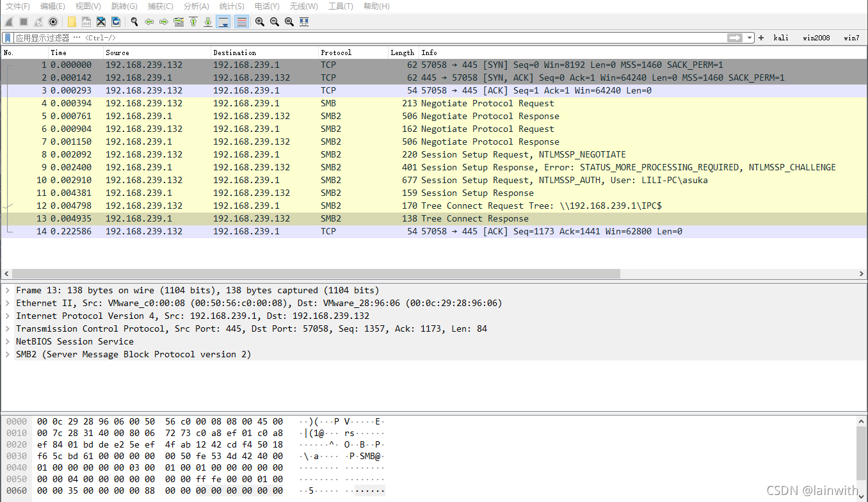Expand NetBIOS Session Service layer
This screenshot has height=502, width=868.
(x=7, y=341)
